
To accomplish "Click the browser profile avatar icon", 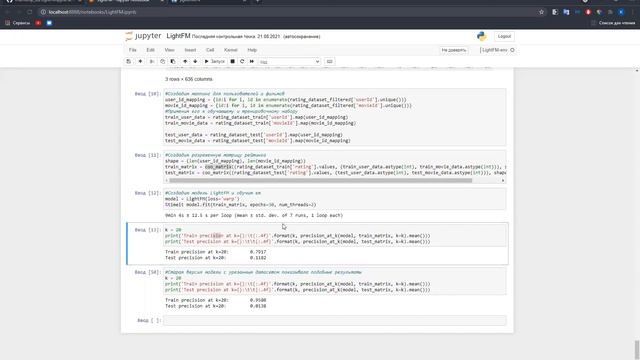I will 621,12.
